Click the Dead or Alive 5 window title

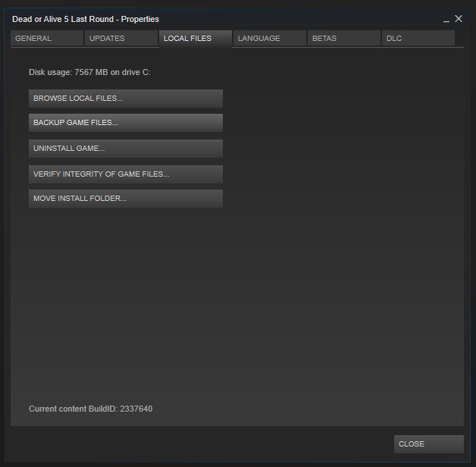(86, 19)
